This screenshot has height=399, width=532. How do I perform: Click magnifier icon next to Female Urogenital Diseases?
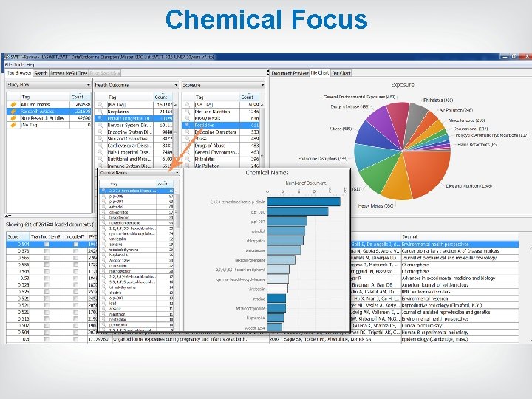tap(100, 118)
